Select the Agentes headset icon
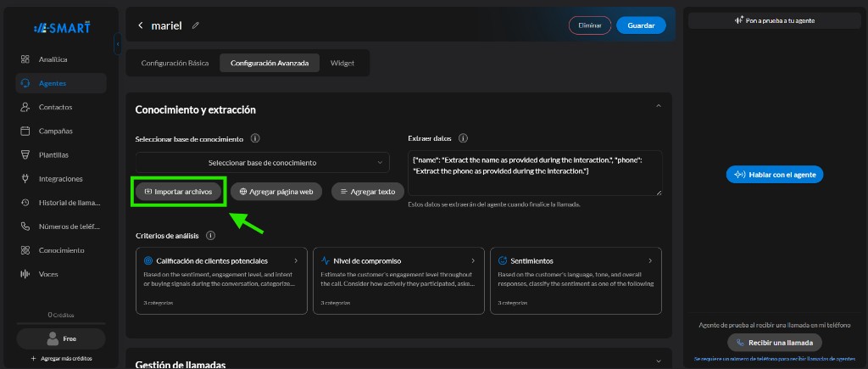Image resolution: width=868 pixels, height=369 pixels. point(25,83)
